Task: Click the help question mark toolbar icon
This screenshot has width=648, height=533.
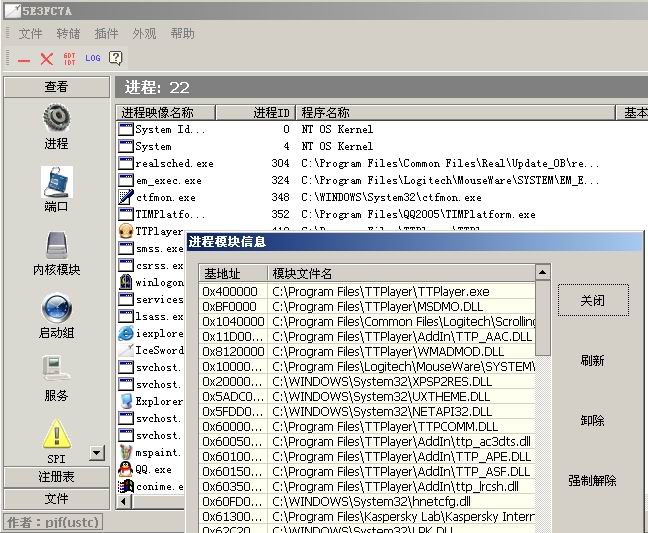Action: [116, 58]
